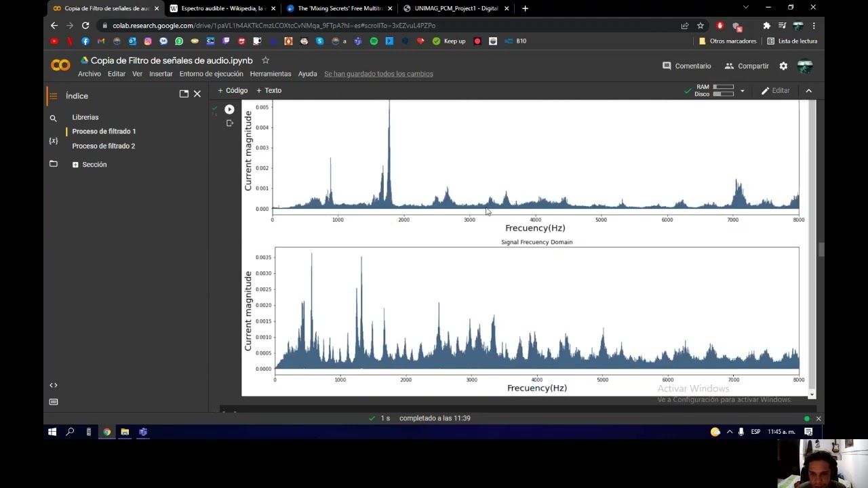
Task: Open the Chrome extensions puzzle icon
Action: [767, 26]
